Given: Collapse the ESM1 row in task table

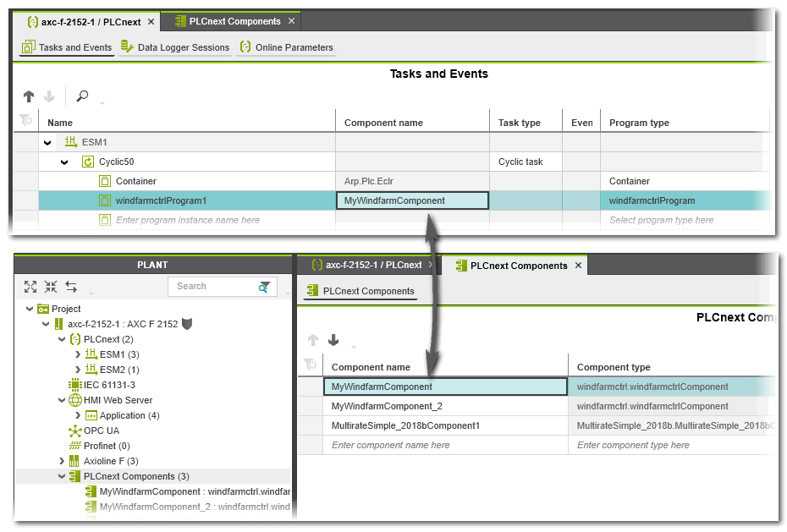Looking at the screenshot, I should 47,142.
